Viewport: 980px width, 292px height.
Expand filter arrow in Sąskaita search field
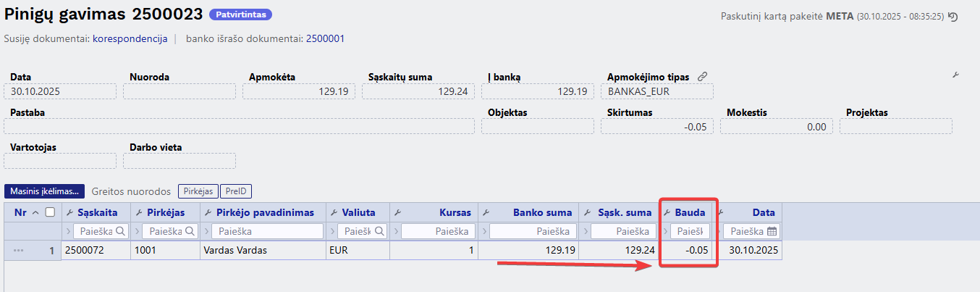(68, 231)
